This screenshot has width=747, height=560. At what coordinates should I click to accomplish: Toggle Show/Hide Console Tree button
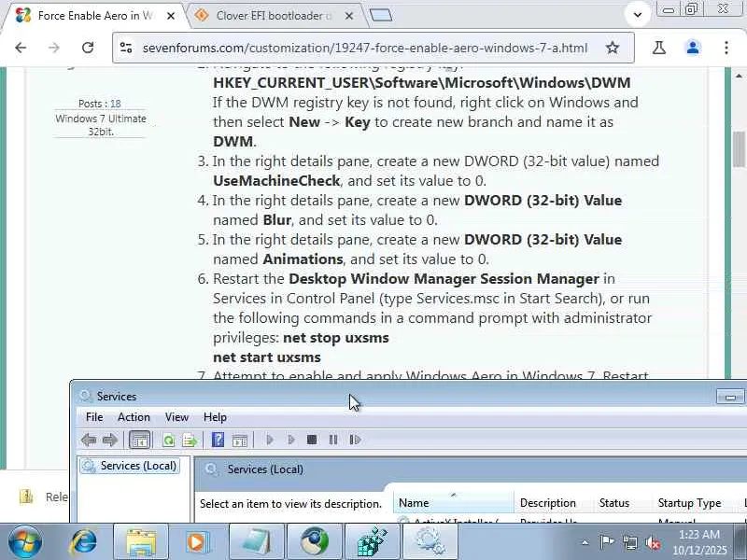139,440
